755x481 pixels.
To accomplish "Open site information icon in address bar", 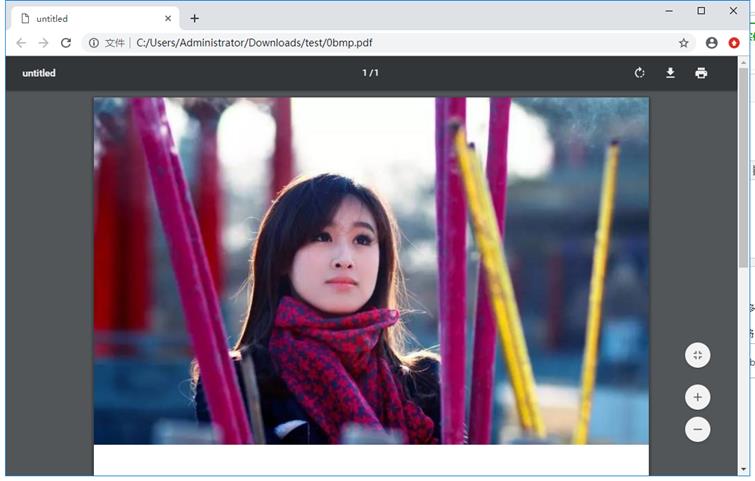I will [94, 43].
